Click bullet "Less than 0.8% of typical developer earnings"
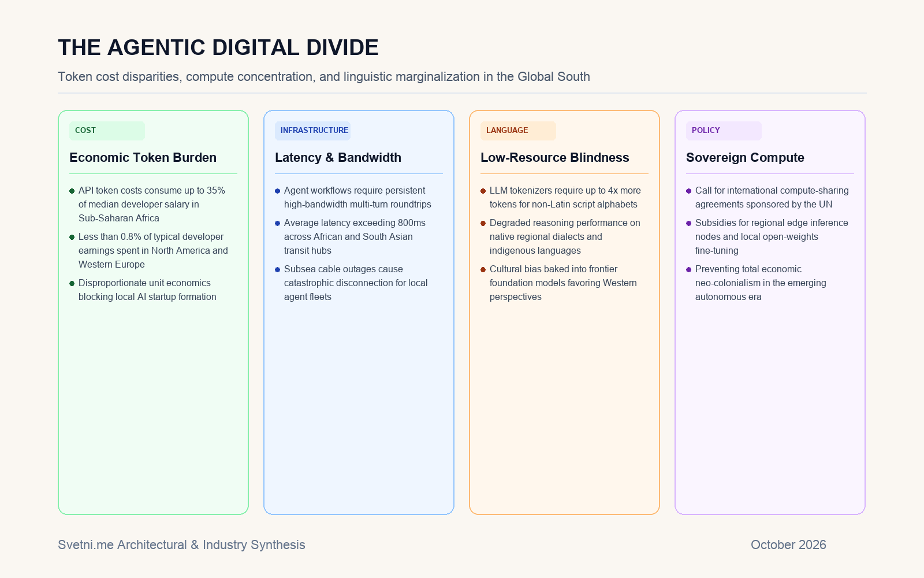The width and height of the screenshot is (924, 578). tap(149, 250)
